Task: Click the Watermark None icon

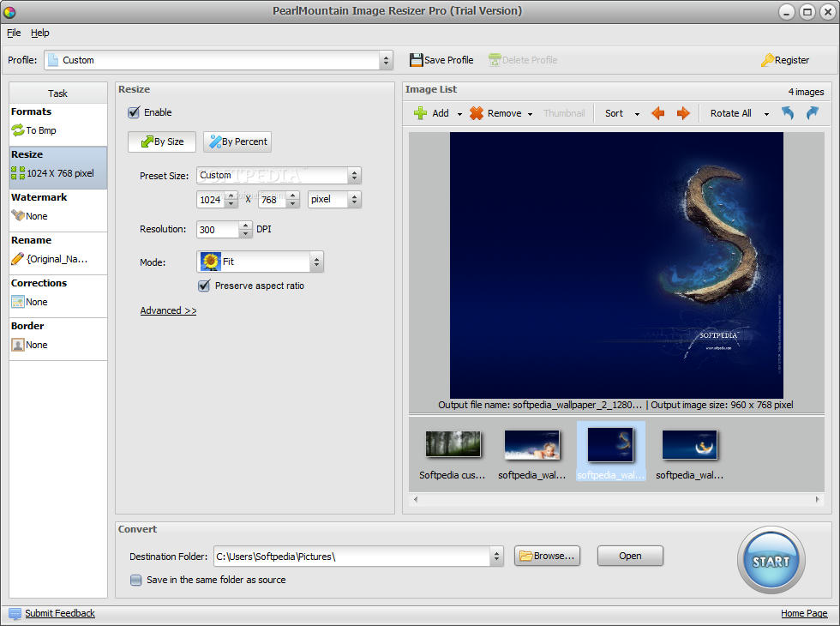Action: click(18, 216)
